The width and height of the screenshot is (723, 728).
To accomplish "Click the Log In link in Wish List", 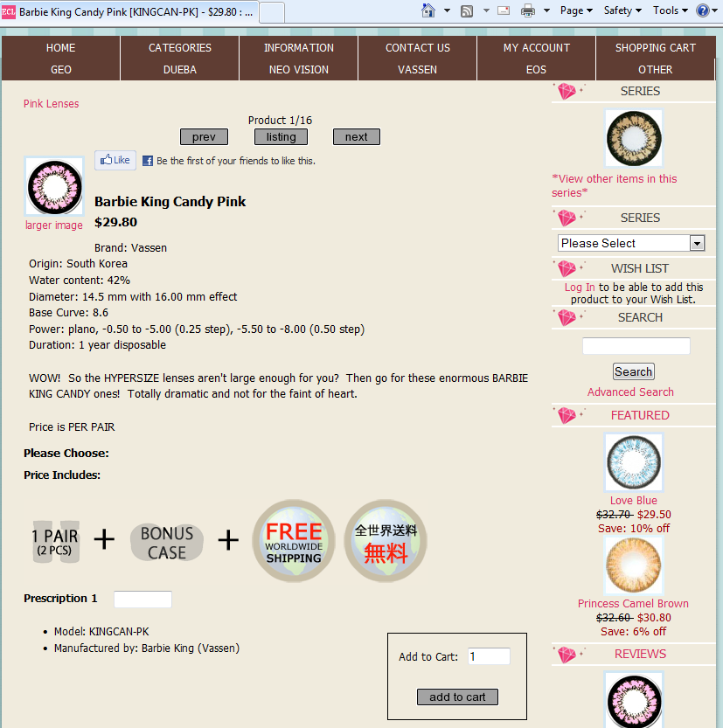I will [580, 287].
